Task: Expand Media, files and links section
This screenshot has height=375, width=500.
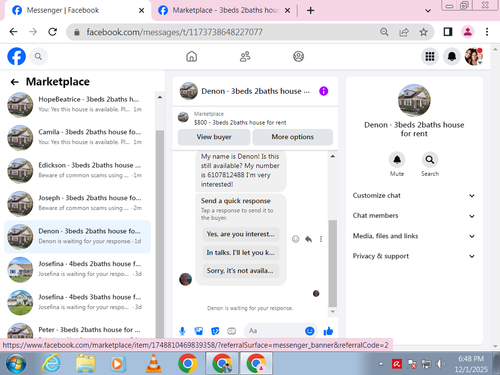Action: coord(413,236)
